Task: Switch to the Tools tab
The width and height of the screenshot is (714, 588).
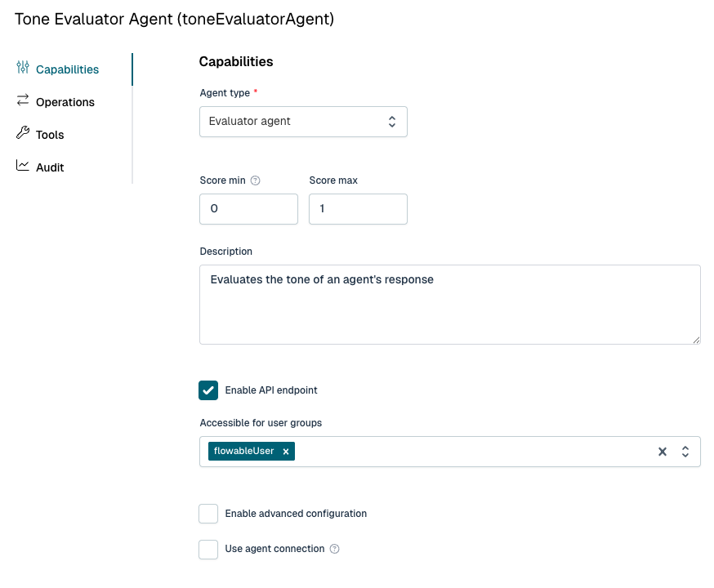Action: pyautogui.click(x=50, y=135)
